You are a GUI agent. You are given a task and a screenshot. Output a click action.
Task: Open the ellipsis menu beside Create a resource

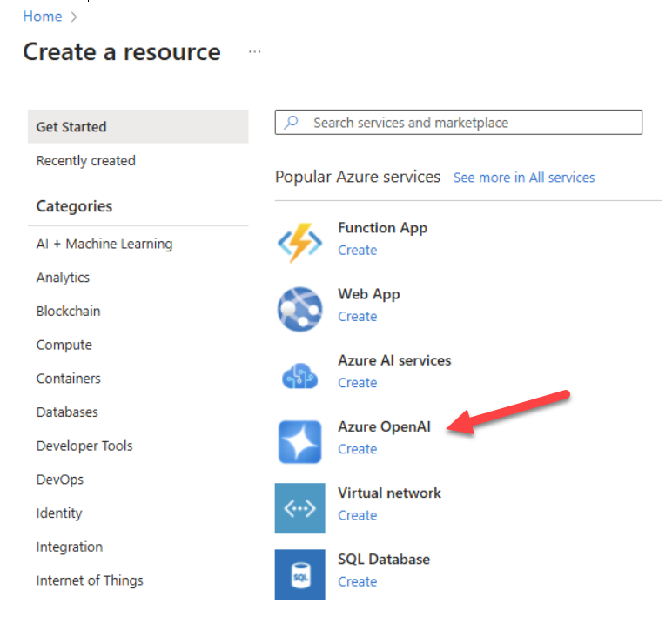coord(254,52)
